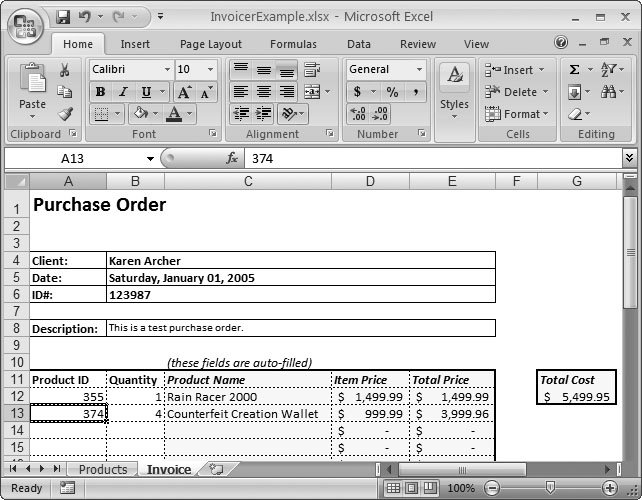The width and height of the screenshot is (642, 500).
Task: Click the Office button
Action: (x=25, y=22)
